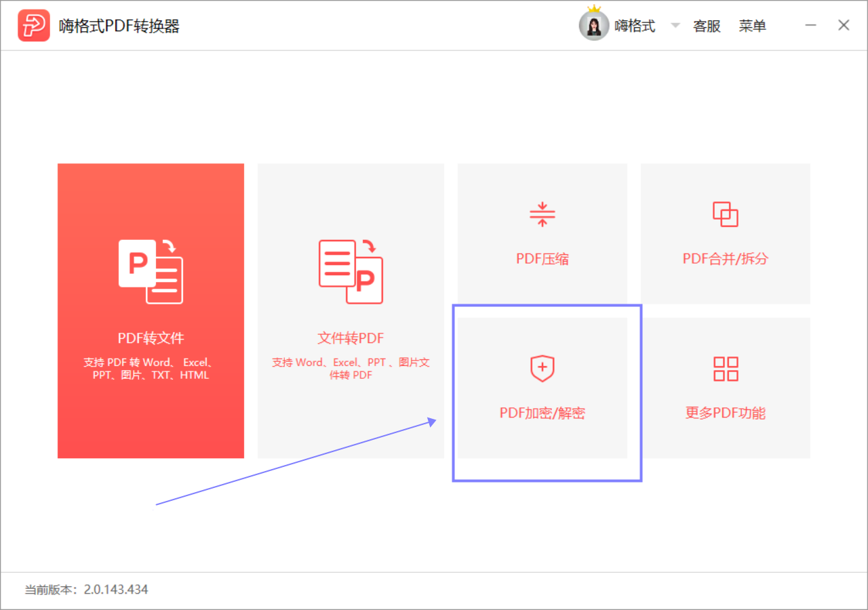Select the 文件转PDF feature icon

tap(350, 270)
